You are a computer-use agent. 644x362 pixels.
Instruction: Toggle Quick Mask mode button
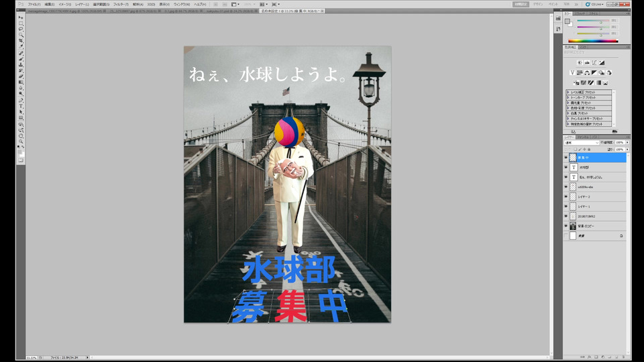[21, 160]
